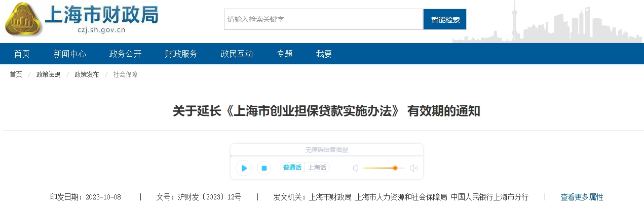Click the 文号：沪财发〔2023〕12号 text
The width and height of the screenshot is (644, 204).
pos(199,197)
